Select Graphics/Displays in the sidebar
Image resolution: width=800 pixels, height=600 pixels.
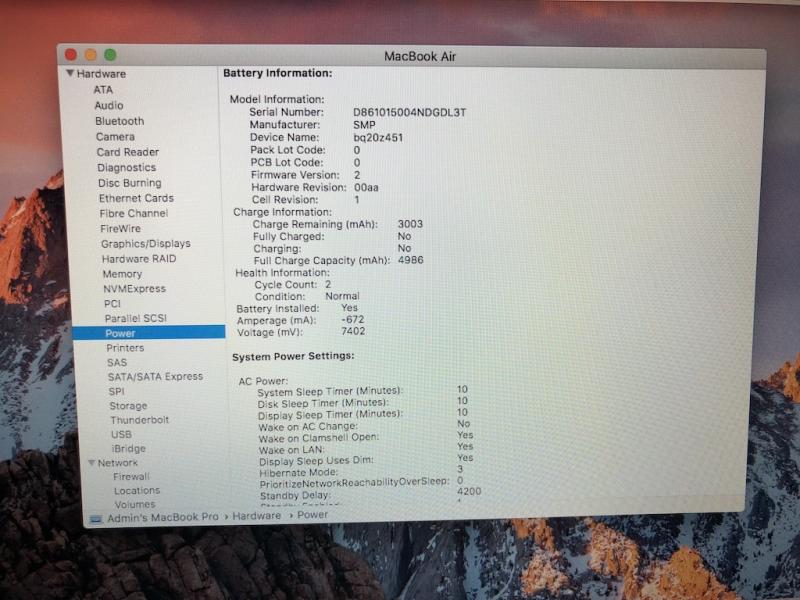tap(145, 244)
